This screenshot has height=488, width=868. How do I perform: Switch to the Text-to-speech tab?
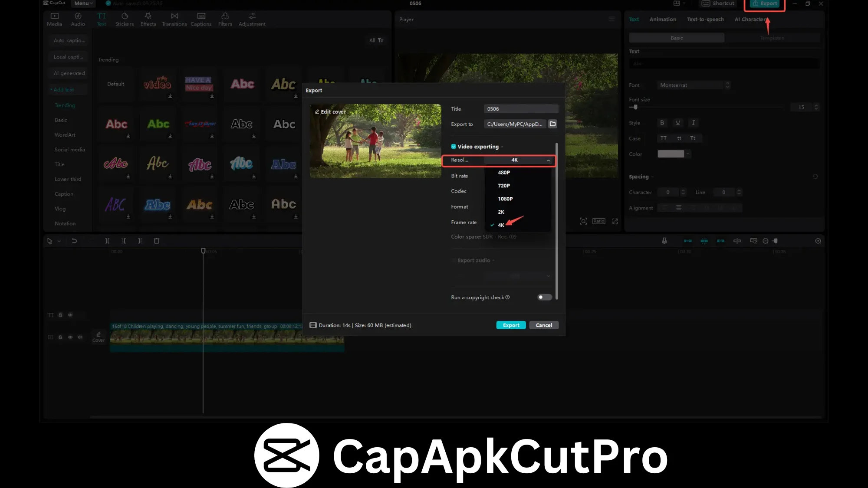point(705,20)
